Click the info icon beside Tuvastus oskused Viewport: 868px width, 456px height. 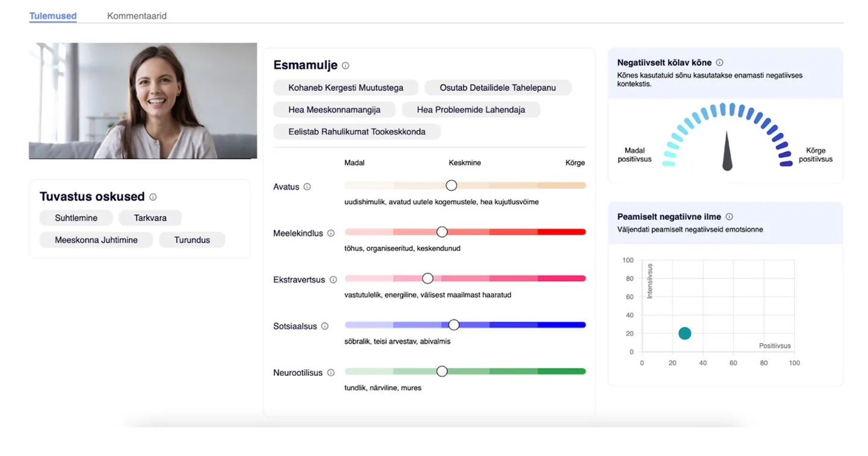pos(153,197)
